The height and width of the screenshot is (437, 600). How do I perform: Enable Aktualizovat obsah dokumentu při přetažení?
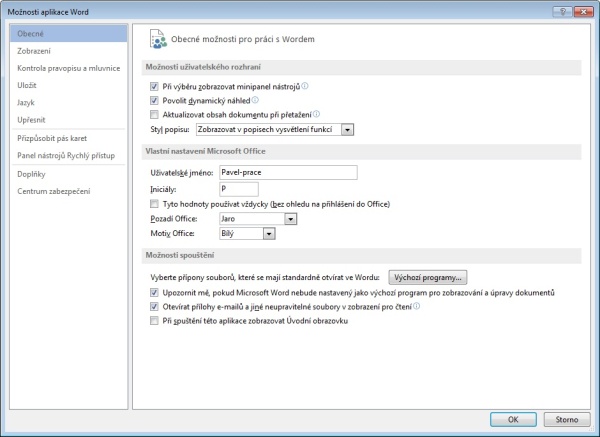point(154,114)
